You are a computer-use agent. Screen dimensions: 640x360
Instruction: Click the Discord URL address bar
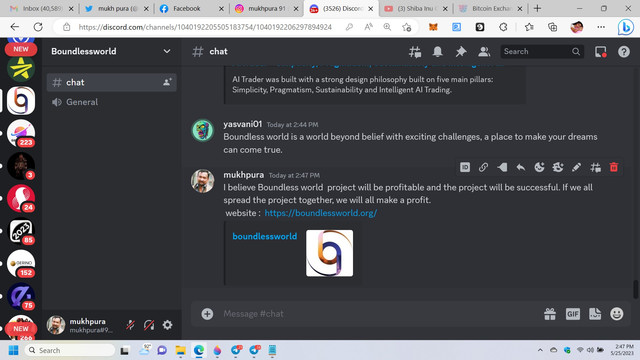pos(205,27)
